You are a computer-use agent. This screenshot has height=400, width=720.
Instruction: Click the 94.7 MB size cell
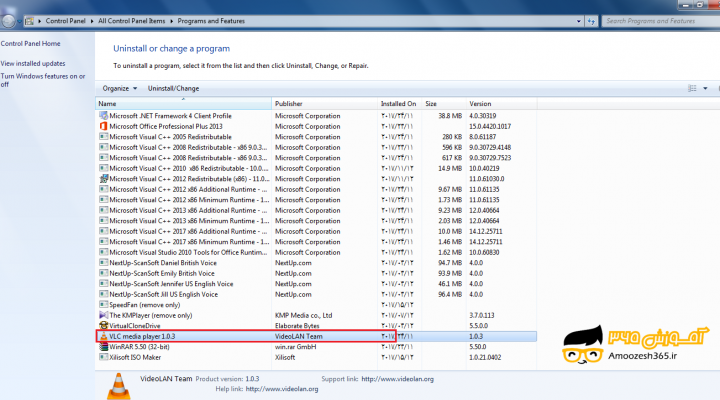point(450,263)
